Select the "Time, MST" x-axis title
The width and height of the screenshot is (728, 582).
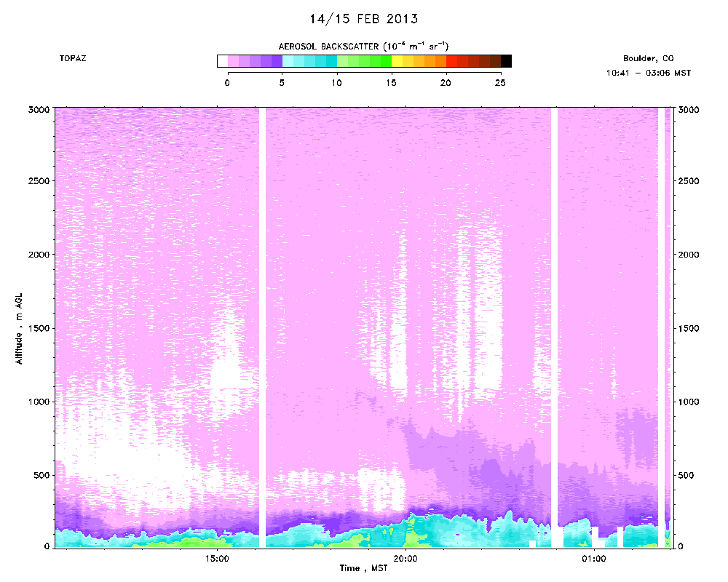coord(363,568)
